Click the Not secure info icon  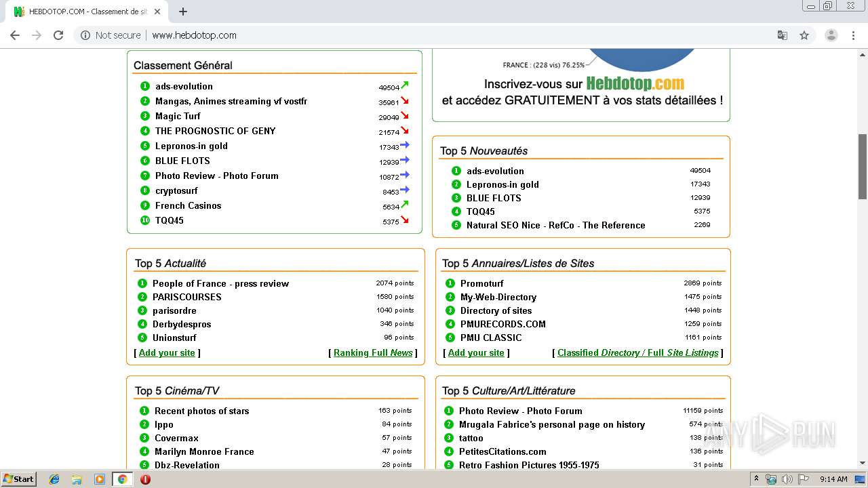coord(85,35)
